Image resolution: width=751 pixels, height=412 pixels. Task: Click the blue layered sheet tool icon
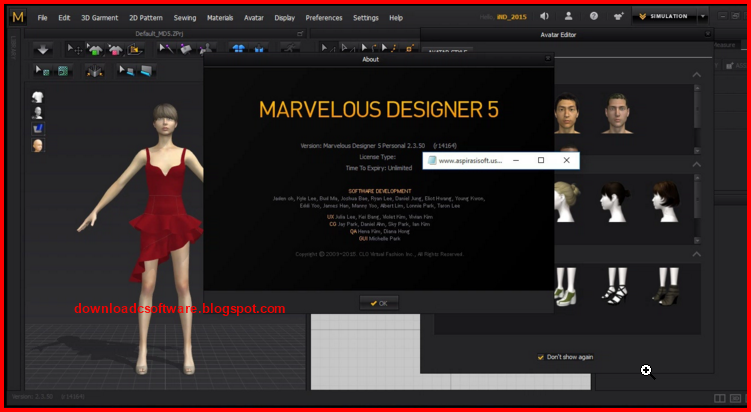point(146,71)
